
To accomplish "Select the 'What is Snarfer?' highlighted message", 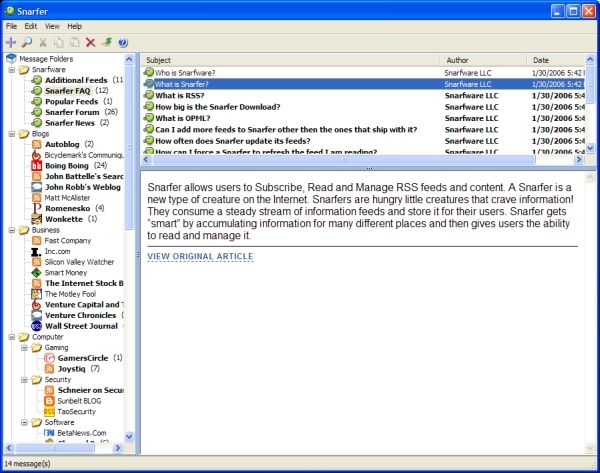I will 364,84.
